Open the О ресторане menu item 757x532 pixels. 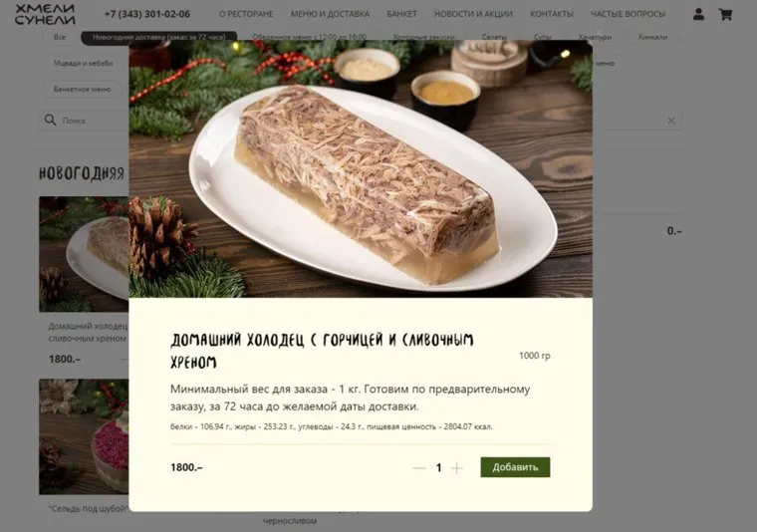pyautogui.click(x=246, y=14)
